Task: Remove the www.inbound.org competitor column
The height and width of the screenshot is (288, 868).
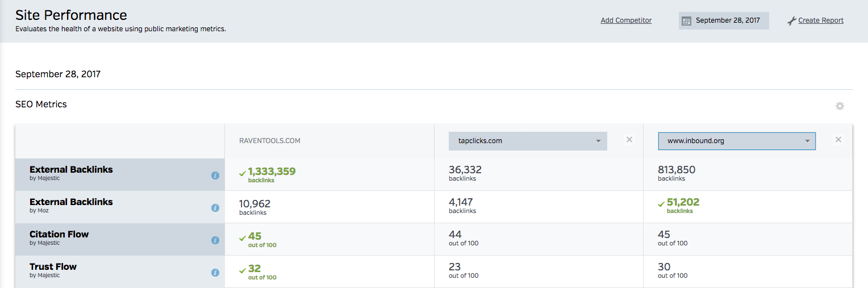Action: coord(838,140)
